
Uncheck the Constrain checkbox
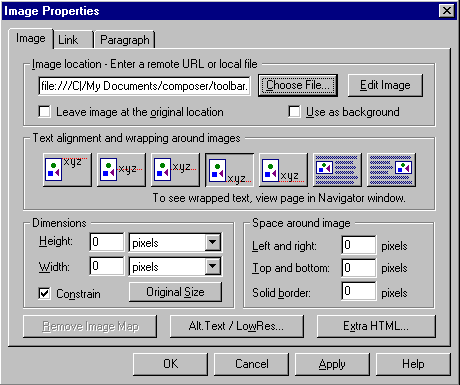(x=44, y=294)
